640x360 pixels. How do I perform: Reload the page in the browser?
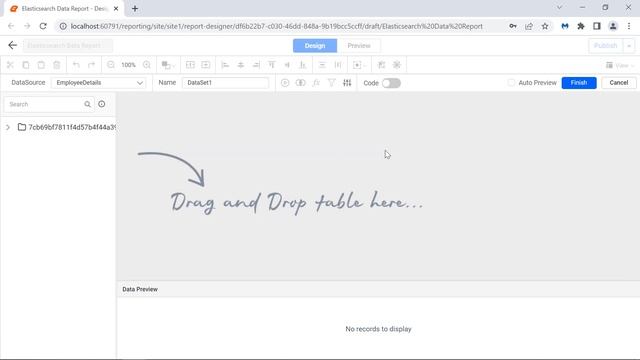click(43, 26)
